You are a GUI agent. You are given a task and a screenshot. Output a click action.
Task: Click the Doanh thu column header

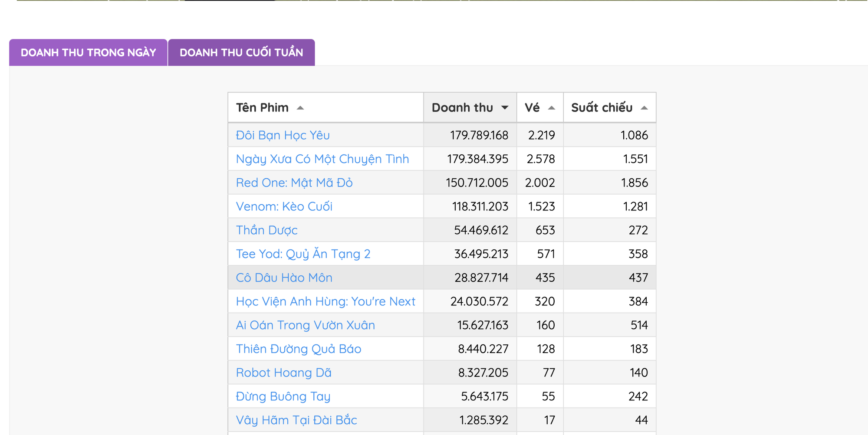[x=470, y=108]
